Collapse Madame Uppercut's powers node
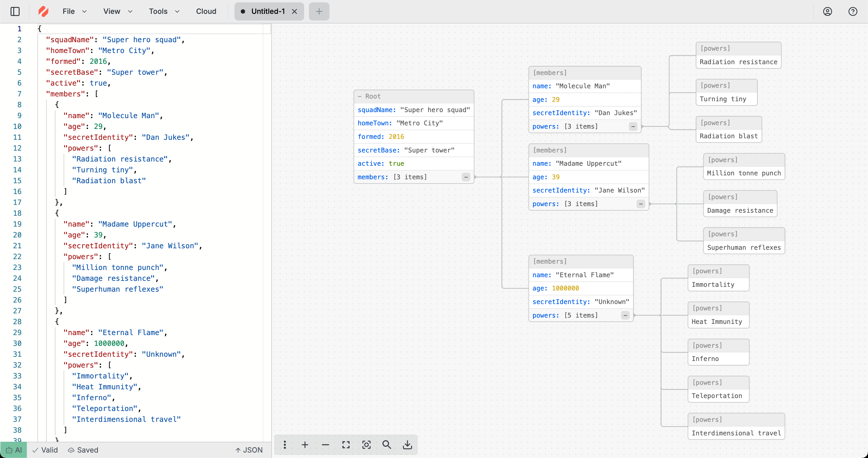 pos(640,203)
